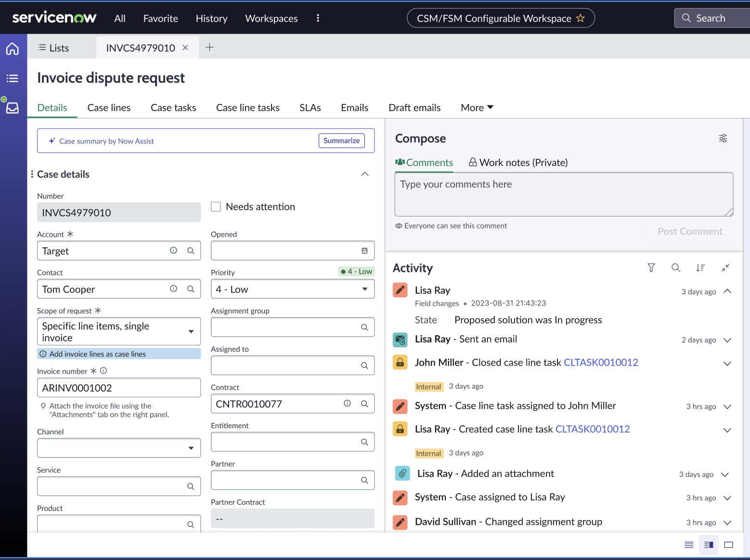Filter the Activity stream

(x=651, y=268)
